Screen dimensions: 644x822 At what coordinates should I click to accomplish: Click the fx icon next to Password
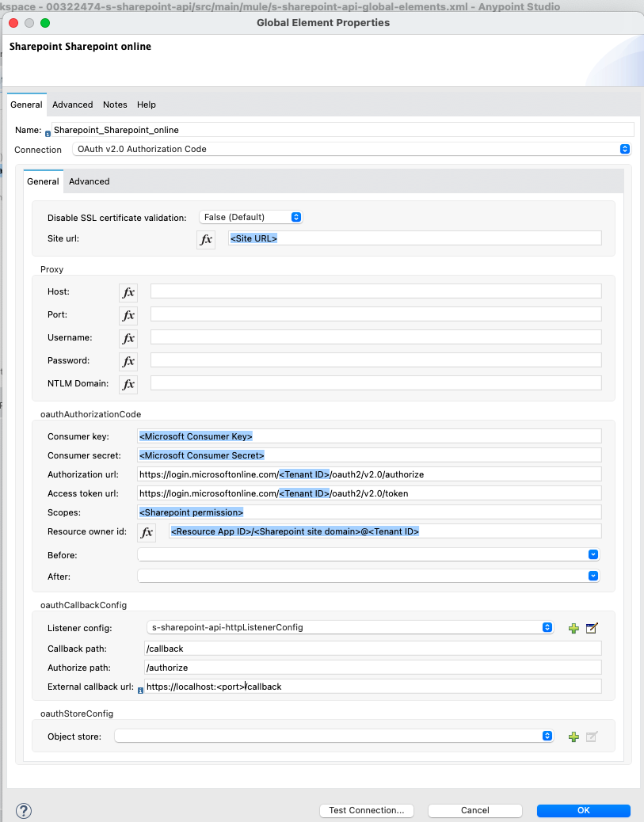pyautogui.click(x=128, y=361)
